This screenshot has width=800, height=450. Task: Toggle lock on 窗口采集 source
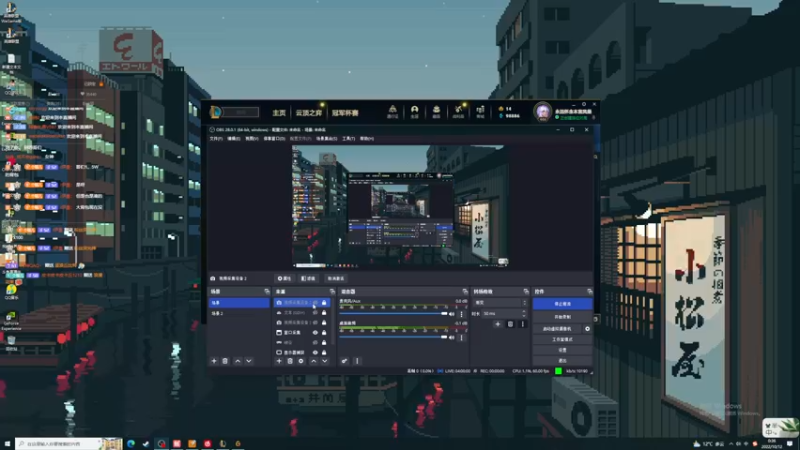click(324, 333)
